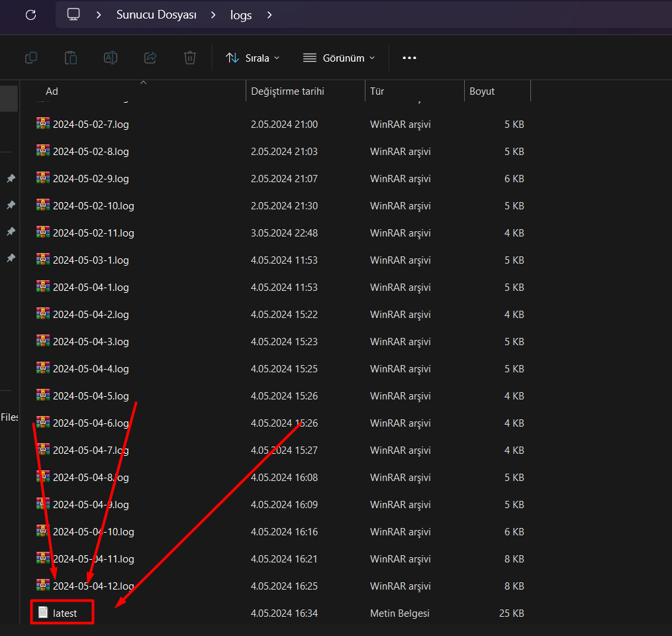Select file 2024-05-02-11.log
Viewport: 672px width, 636px height.
click(93, 233)
